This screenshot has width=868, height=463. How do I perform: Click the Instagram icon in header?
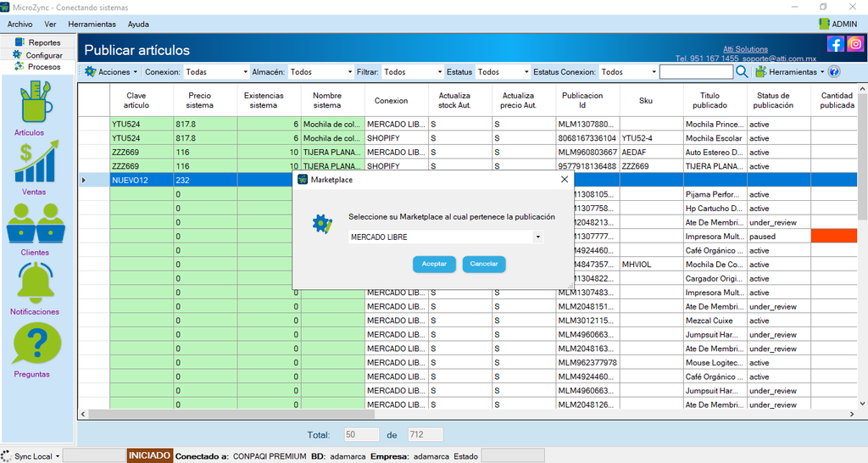[x=855, y=44]
